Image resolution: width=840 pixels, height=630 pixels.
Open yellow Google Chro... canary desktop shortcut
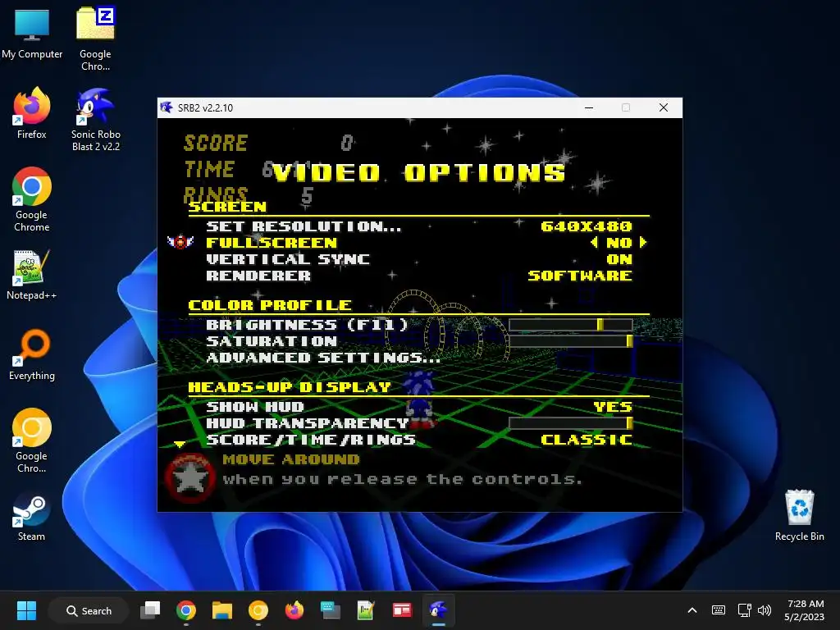[x=32, y=441]
